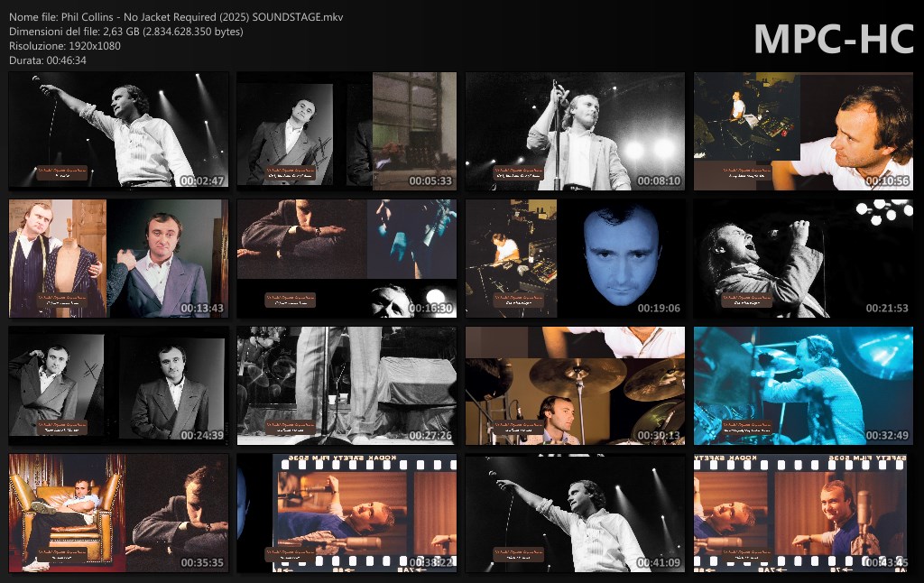Select the thumbnail stamped 00:05:33
The image size is (924, 583).
(x=346, y=131)
